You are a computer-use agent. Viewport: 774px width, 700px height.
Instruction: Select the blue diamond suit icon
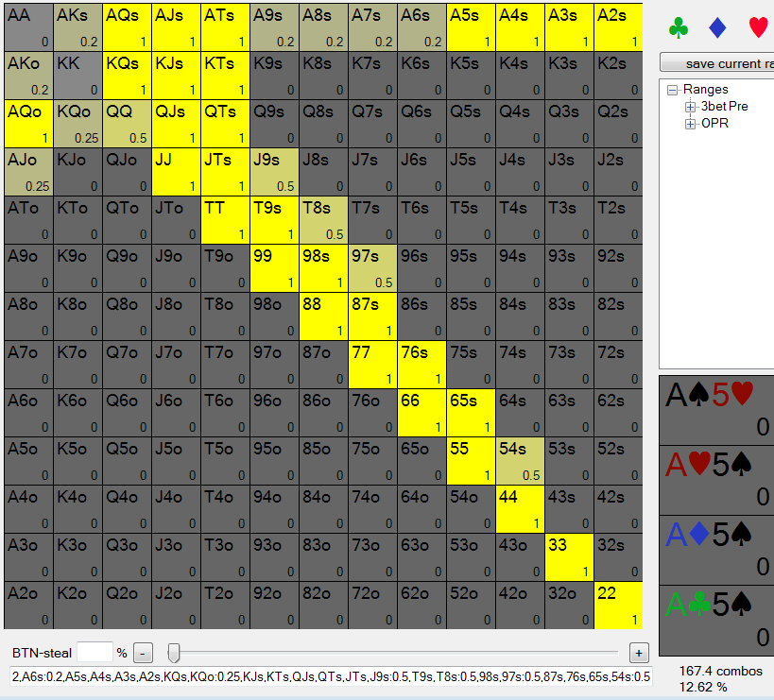tap(717, 27)
